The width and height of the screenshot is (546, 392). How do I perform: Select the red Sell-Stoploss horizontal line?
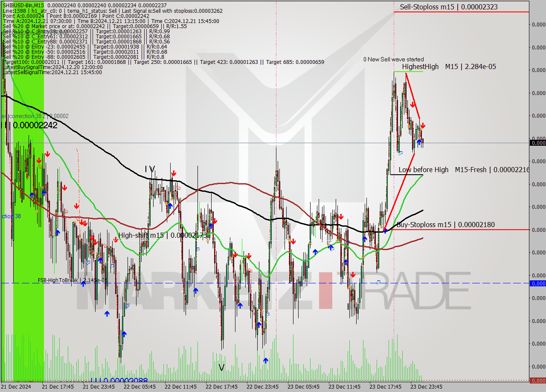point(461,12)
